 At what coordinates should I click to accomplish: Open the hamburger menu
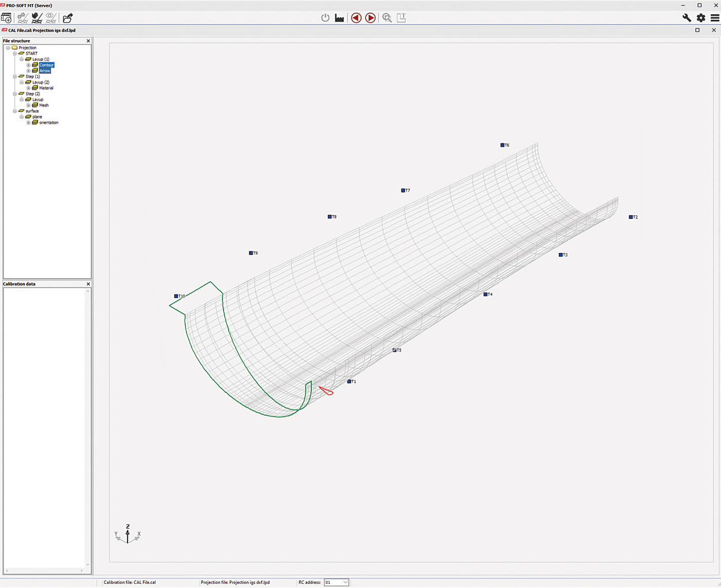point(715,18)
